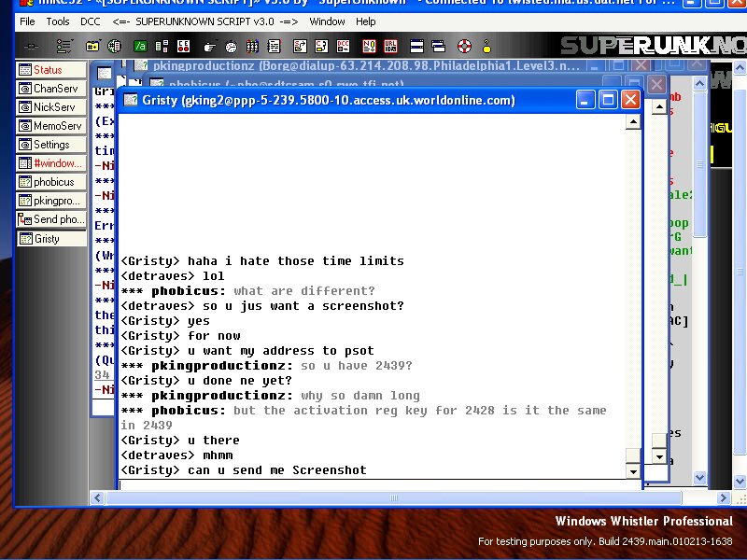
Task: Click the Gristy chat scroll up arrow
Action: [633, 122]
